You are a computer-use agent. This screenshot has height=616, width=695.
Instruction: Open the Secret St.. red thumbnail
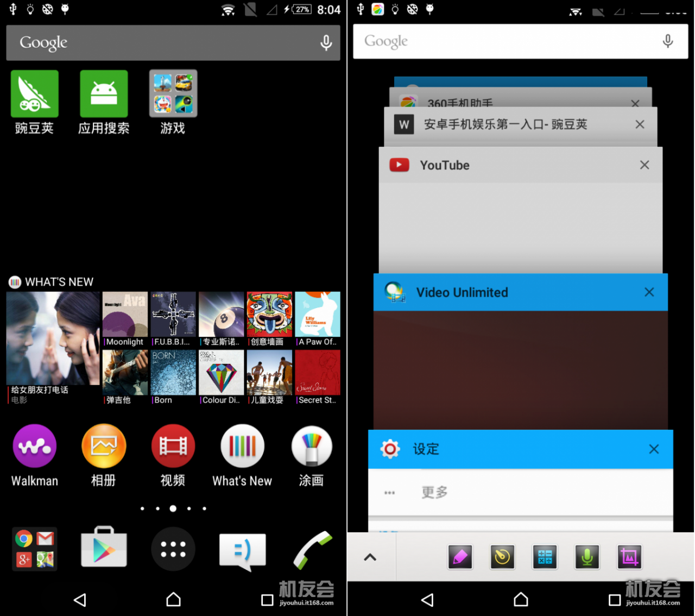coord(318,373)
